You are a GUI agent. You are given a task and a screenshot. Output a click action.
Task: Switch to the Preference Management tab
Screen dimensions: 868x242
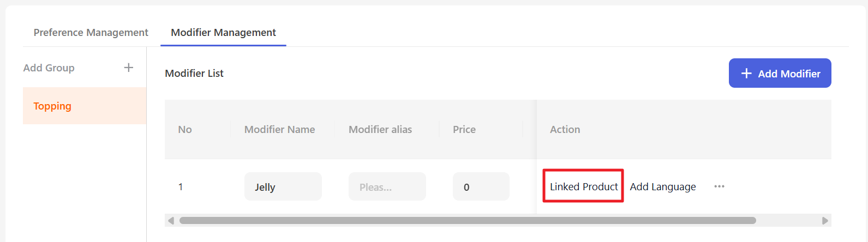click(x=91, y=32)
